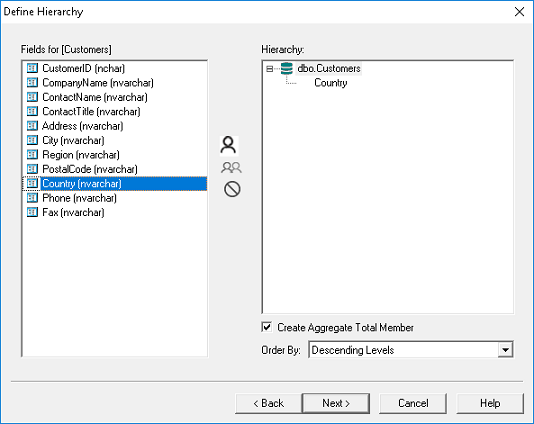The width and height of the screenshot is (534, 424).
Task: Click the CustomerID field icon
Action: [x=32, y=68]
